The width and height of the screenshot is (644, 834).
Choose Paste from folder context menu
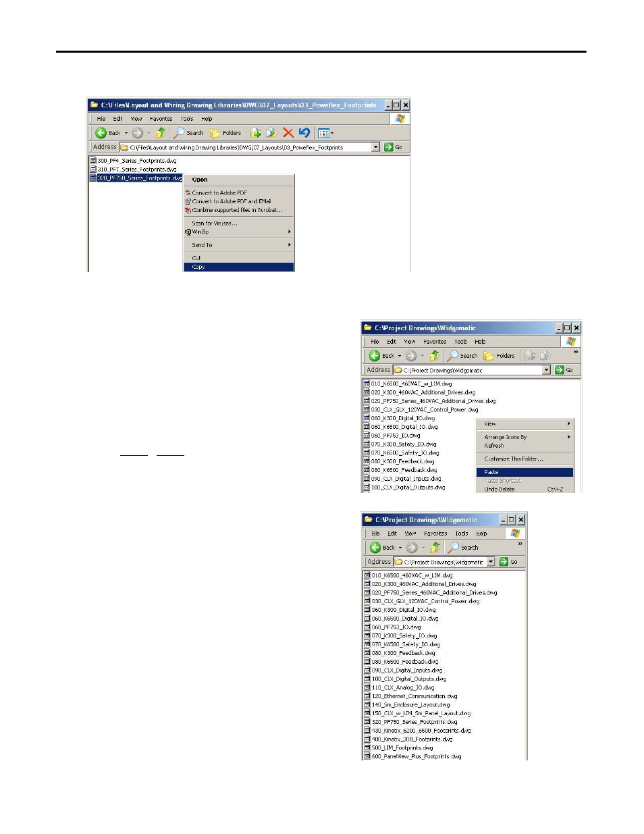pos(525,472)
